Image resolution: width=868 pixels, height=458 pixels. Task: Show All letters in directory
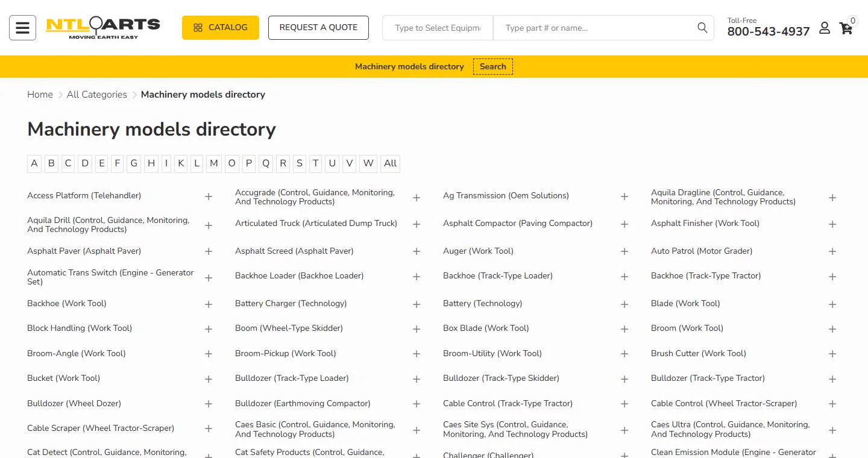click(x=390, y=163)
